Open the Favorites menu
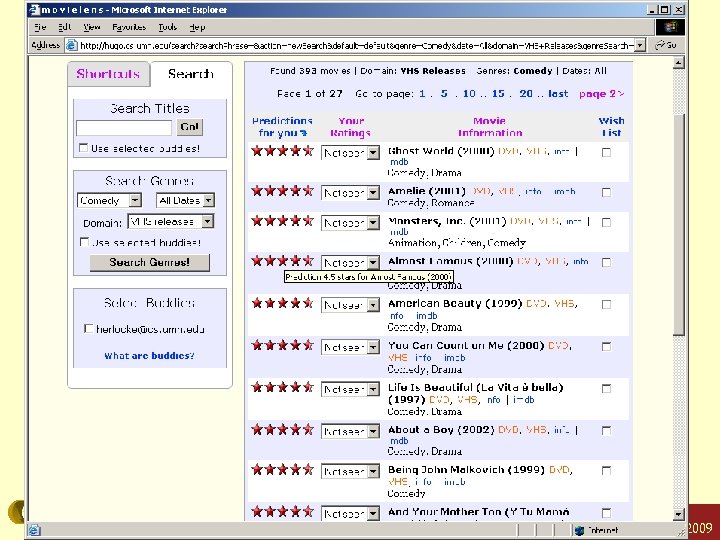Screen dimensions: 720x540 tap(129, 27)
